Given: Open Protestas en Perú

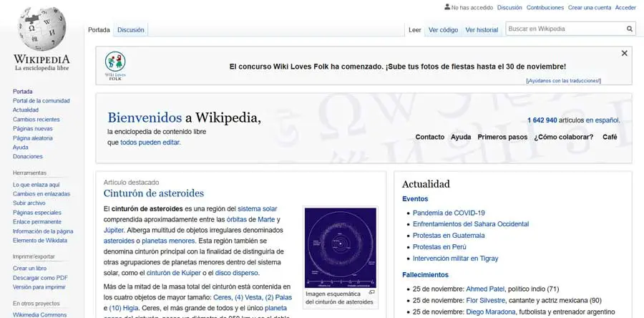Looking at the screenshot, I should pyautogui.click(x=439, y=247).
